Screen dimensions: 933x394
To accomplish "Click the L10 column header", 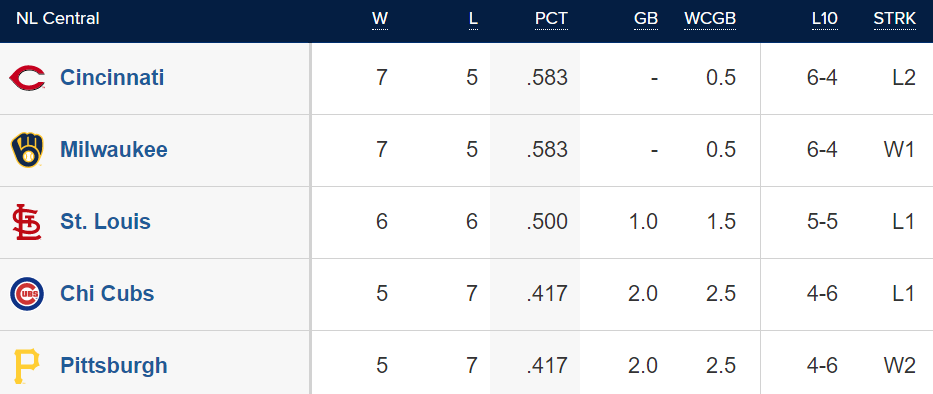I will pyautogui.click(x=825, y=19).
